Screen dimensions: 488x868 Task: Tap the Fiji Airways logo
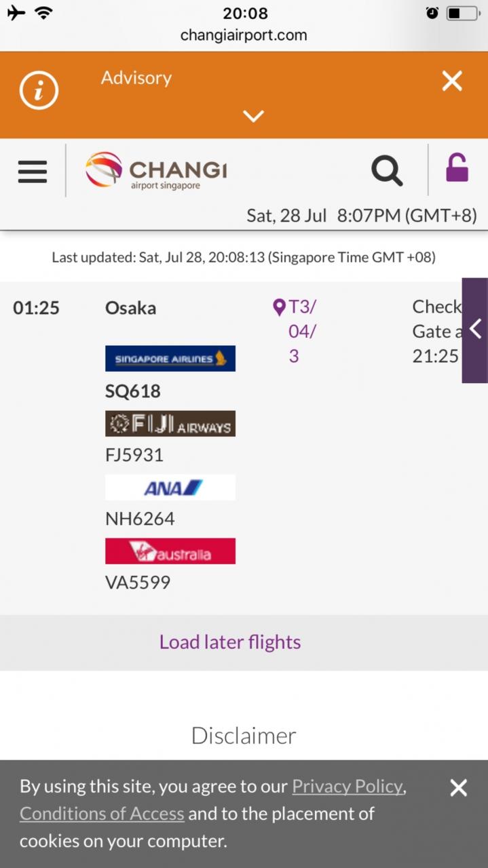170,423
